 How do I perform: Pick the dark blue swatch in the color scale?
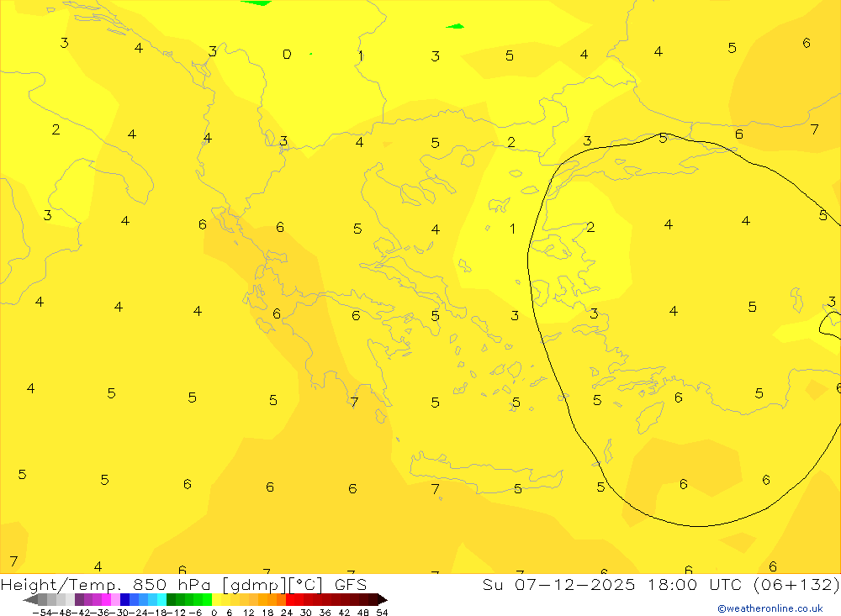[124, 599]
